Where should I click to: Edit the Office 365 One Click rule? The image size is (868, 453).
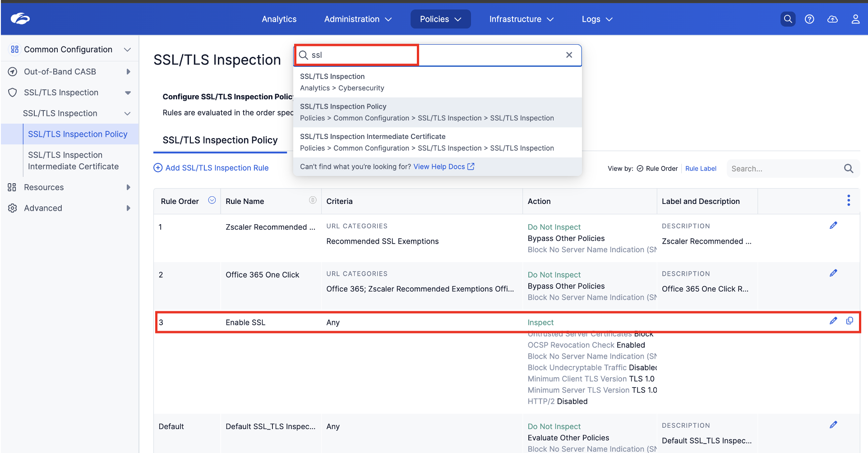[x=833, y=273]
